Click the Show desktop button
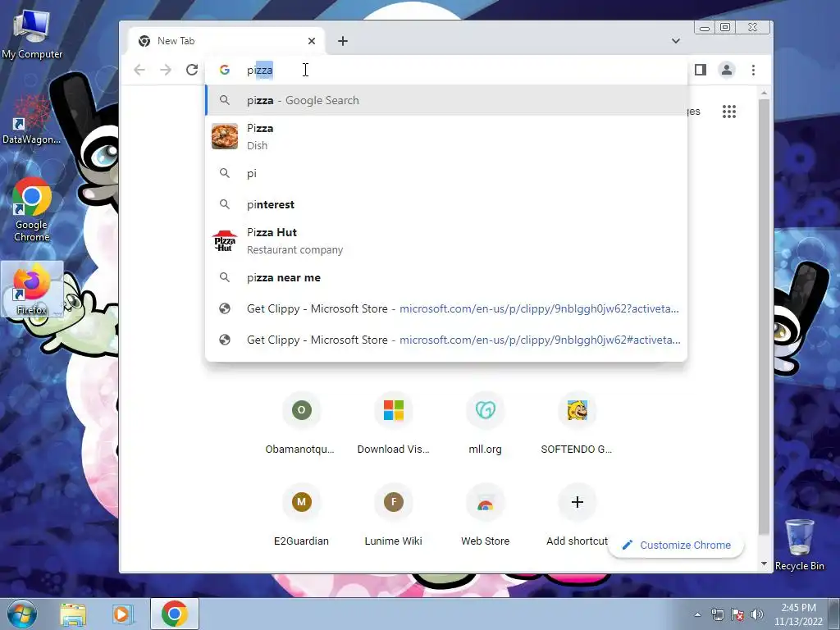The width and height of the screenshot is (840, 630). (834, 614)
